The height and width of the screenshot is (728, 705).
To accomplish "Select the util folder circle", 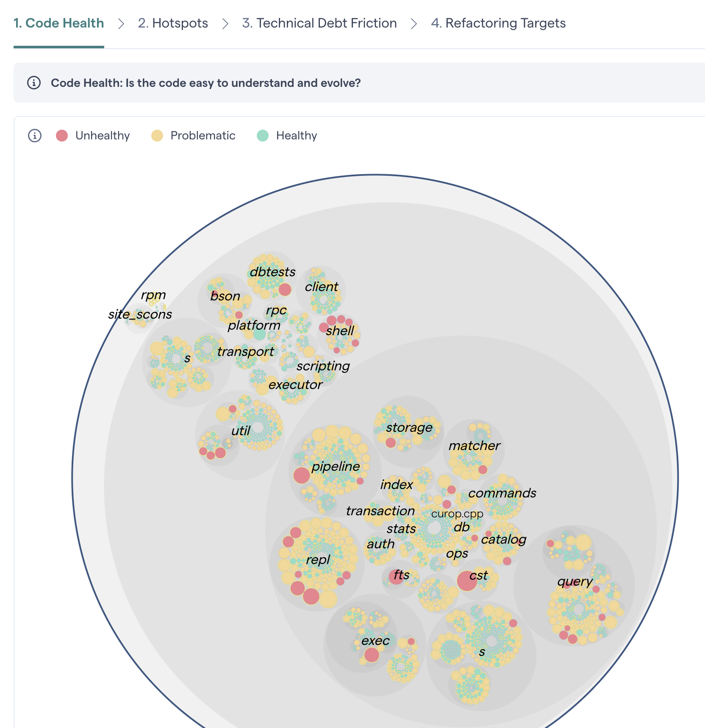I will click(240, 431).
